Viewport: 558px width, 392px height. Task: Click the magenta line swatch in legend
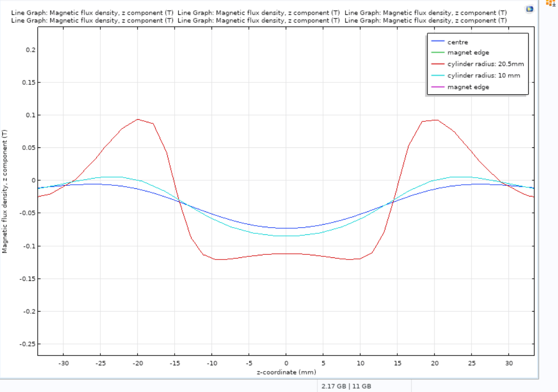438,87
